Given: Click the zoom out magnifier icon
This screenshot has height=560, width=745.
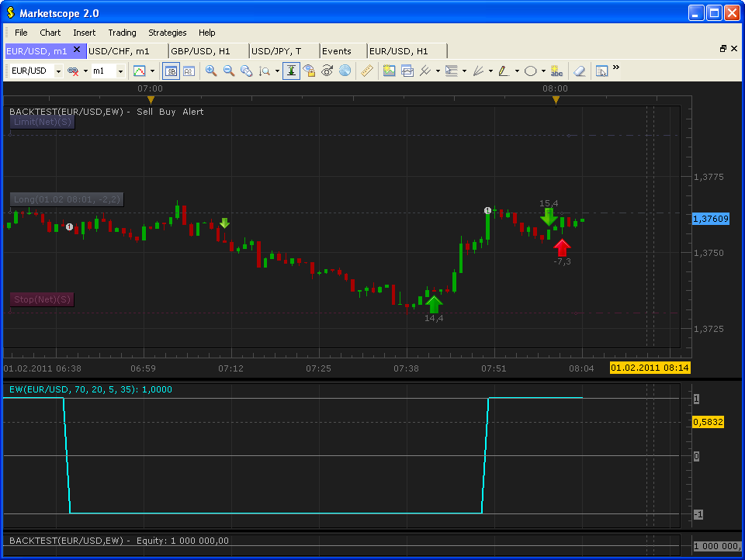Looking at the screenshot, I should [229, 71].
